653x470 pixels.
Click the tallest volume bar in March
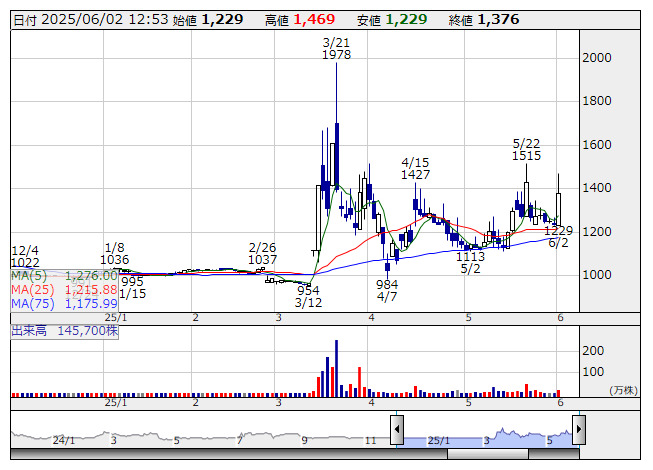[x=336, y=368]
